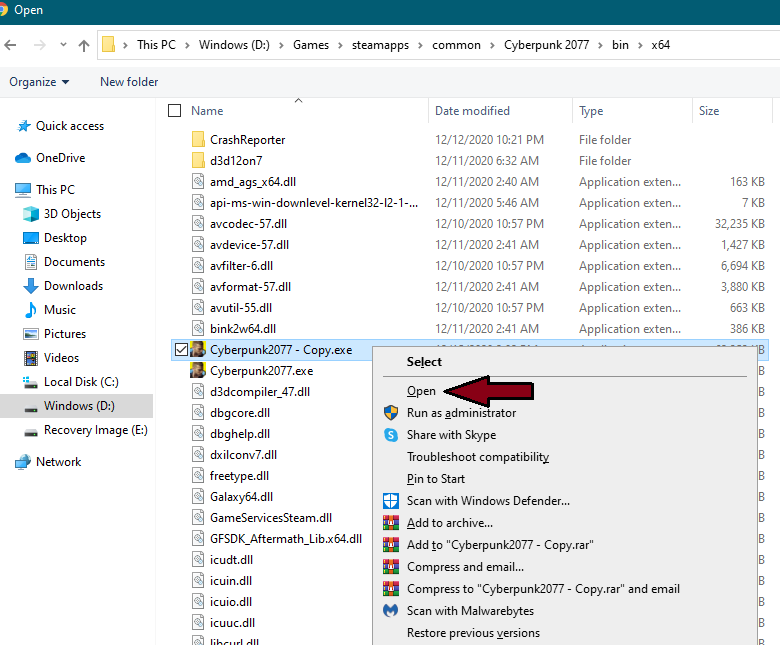Choose Select in the context menu
This screenshot has width=780, height=645.
point(424,362)
